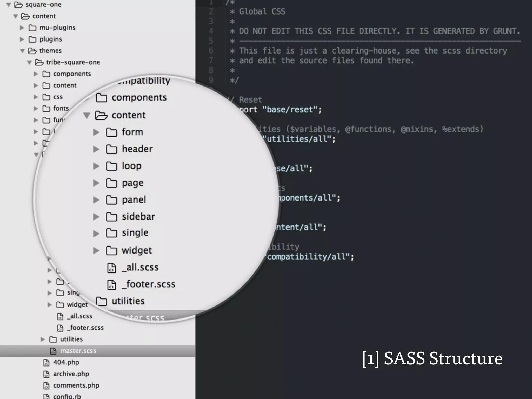Click the "utilities/all" import string
Viewport: 532px width, 399px height.
(x=297, y=139)
